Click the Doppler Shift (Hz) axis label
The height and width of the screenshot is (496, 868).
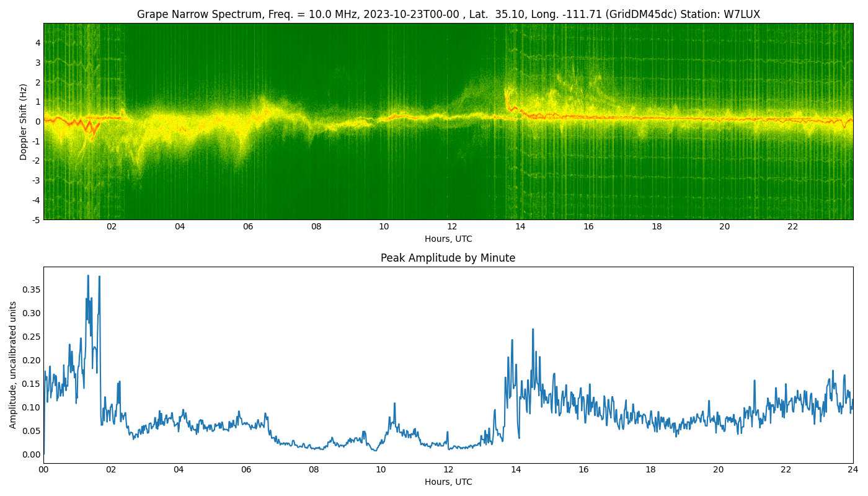pyautogui.click(x=24, y=122)
